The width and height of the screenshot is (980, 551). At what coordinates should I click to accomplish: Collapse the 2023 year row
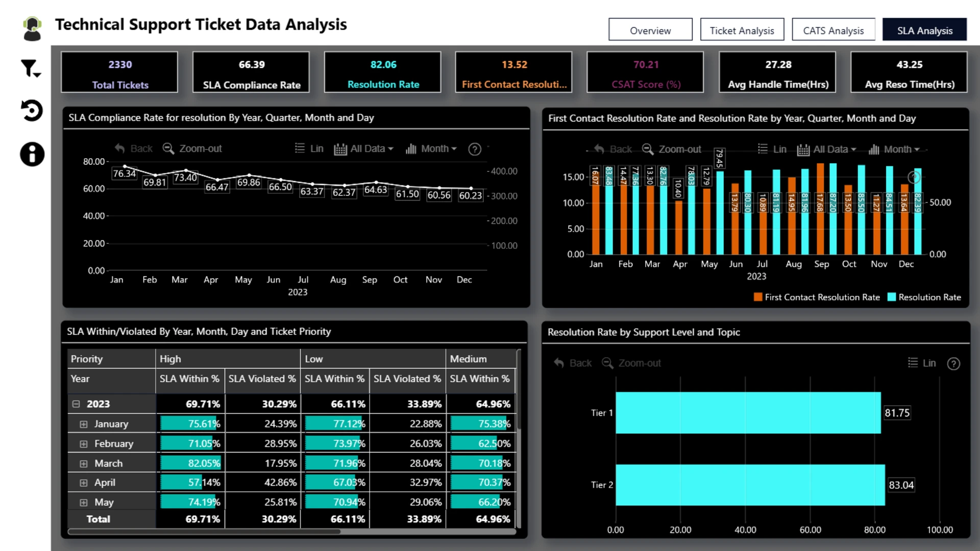click(76, 404)
